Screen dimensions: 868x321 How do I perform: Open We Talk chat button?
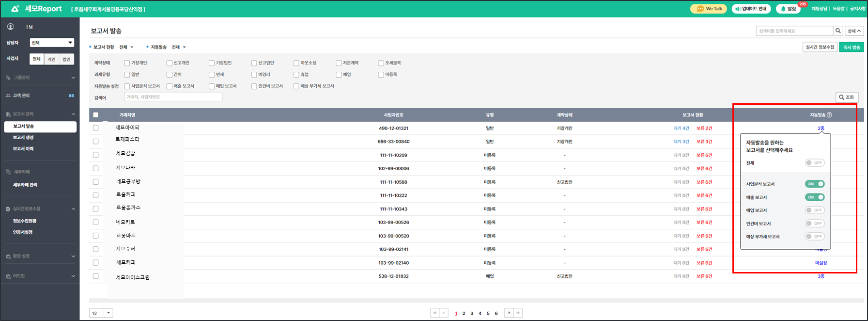coord(708,9)
